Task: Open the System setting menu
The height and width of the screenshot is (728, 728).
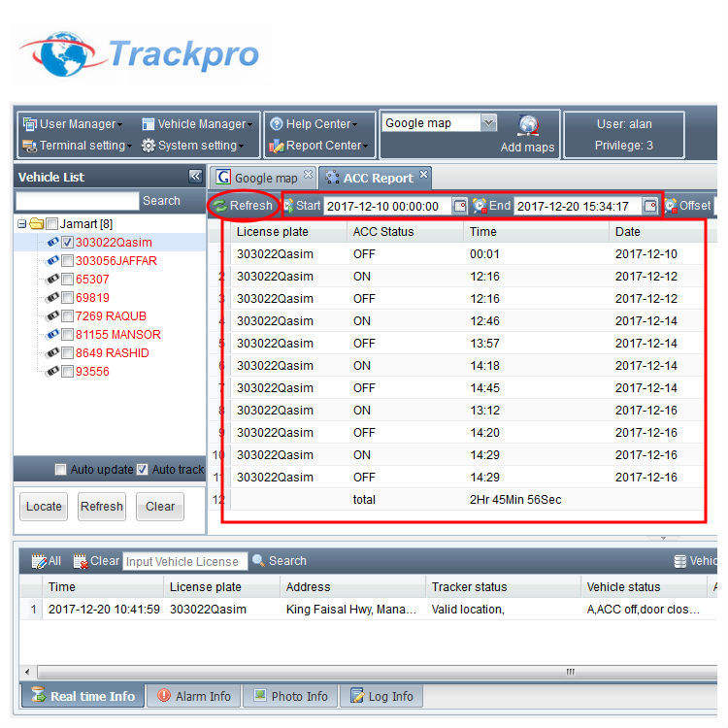Action: tap(193, 146)
